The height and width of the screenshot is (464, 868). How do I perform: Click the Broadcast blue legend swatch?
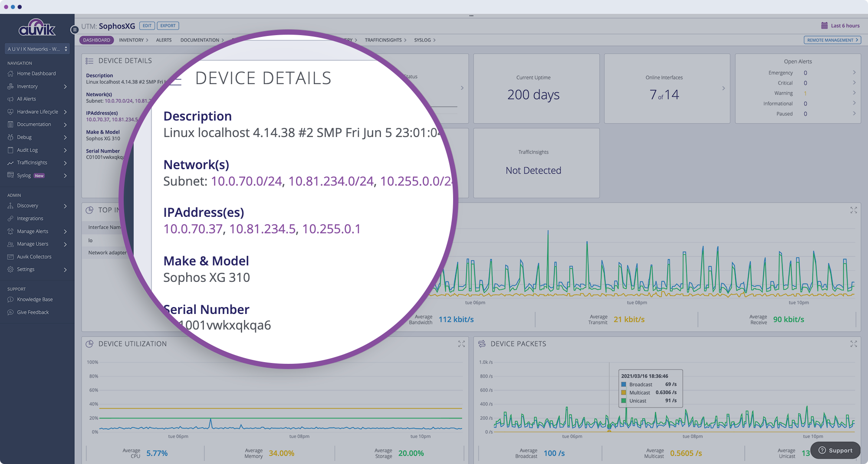624,384
